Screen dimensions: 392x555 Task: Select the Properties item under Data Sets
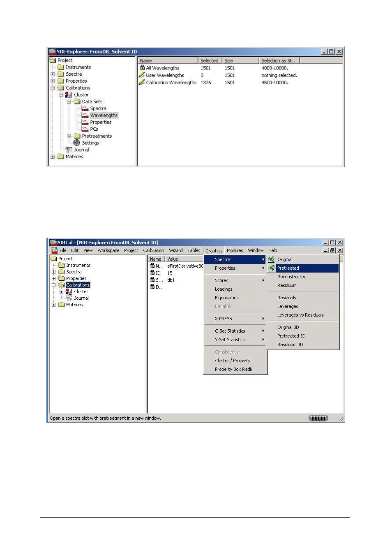(x=101, y=122)
